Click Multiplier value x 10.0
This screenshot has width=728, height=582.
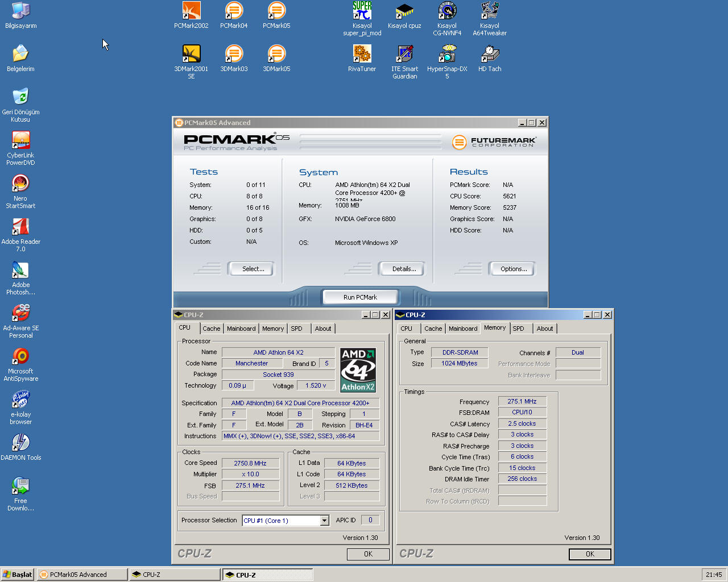[x=250, y=474]
